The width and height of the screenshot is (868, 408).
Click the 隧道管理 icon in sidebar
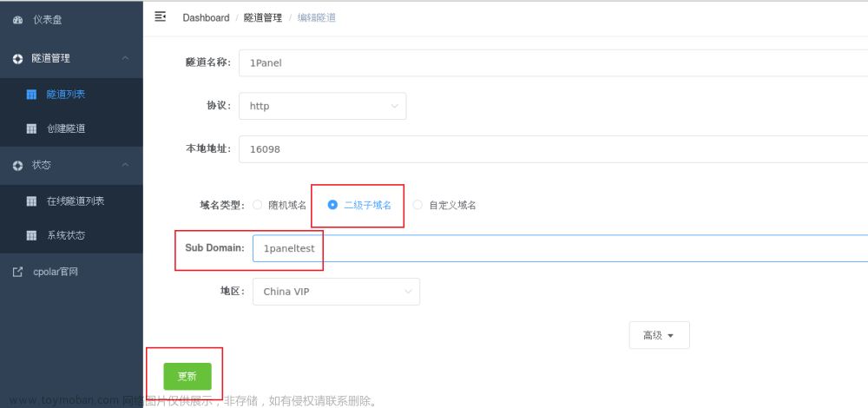tap(17, 58)
